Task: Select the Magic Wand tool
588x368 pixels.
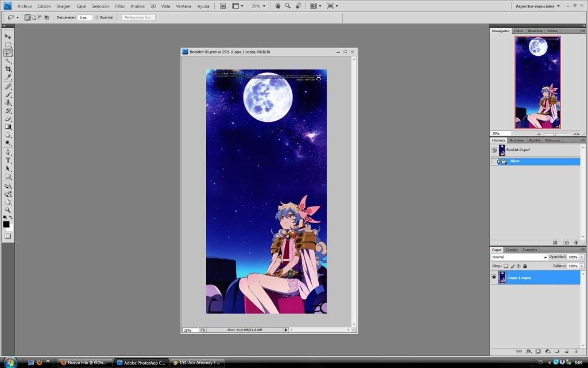Action: tap(8, 61)
